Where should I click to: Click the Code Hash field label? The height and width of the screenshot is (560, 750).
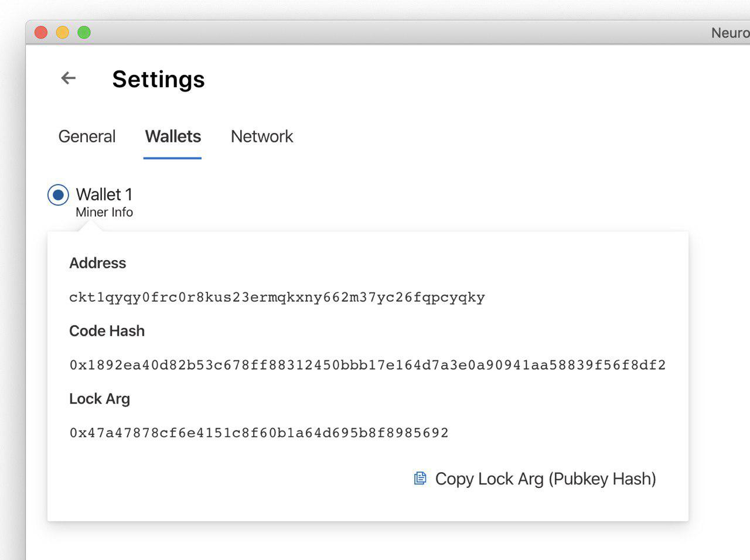(107, 331)
